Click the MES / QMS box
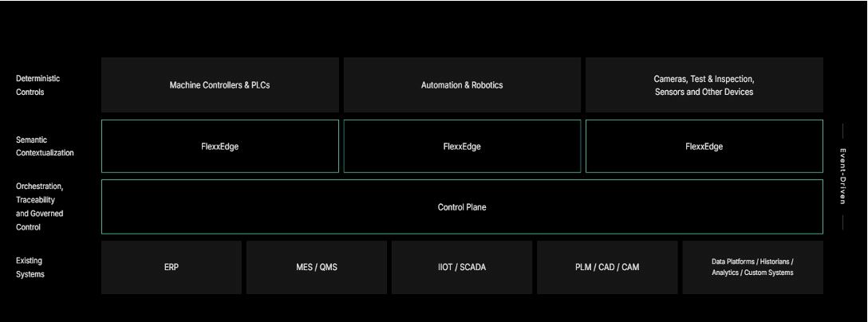The image size is (868, 322). tap(317, 267)
